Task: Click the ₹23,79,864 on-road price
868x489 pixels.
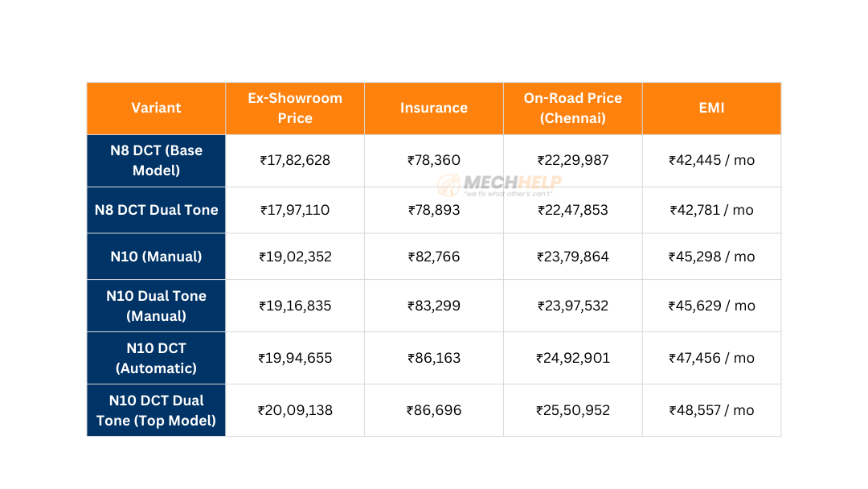Action: 573,257
